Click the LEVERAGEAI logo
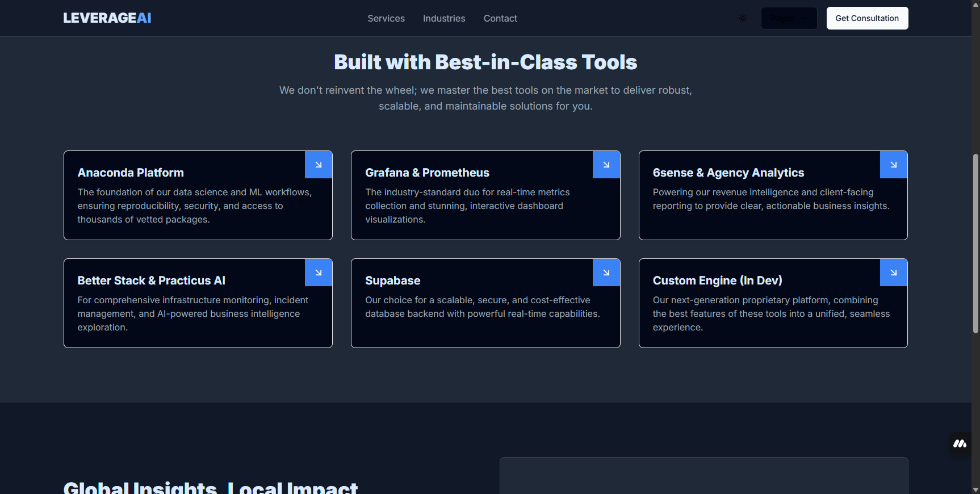The width and height of the screenshot is (980, 494). point(107,18)
